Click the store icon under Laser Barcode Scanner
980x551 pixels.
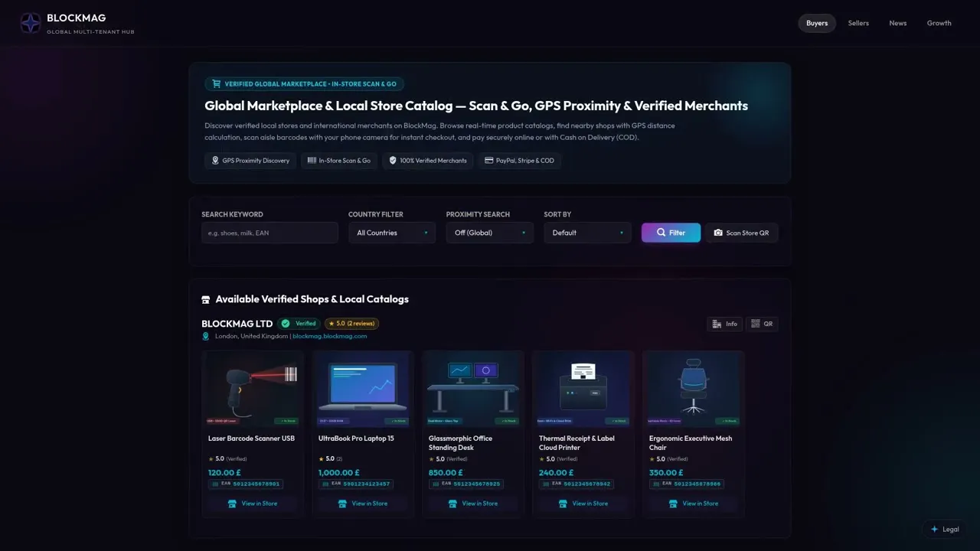(233, 504)
